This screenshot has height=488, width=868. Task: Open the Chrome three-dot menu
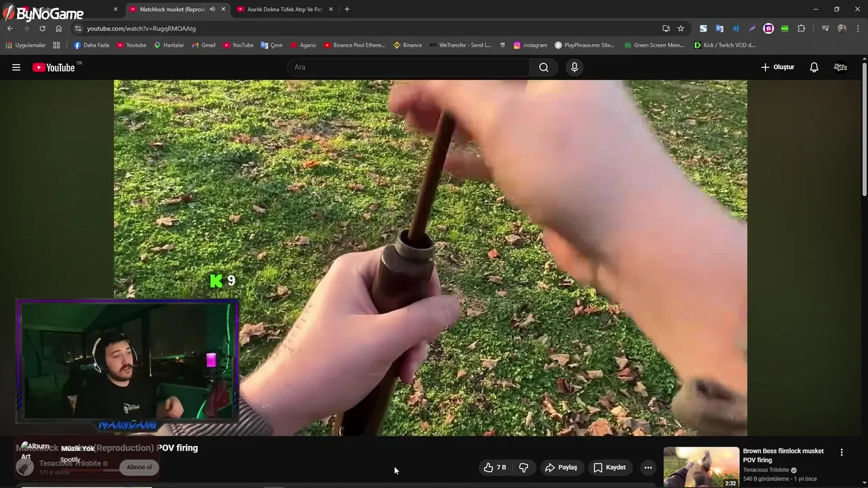[858, 28]
